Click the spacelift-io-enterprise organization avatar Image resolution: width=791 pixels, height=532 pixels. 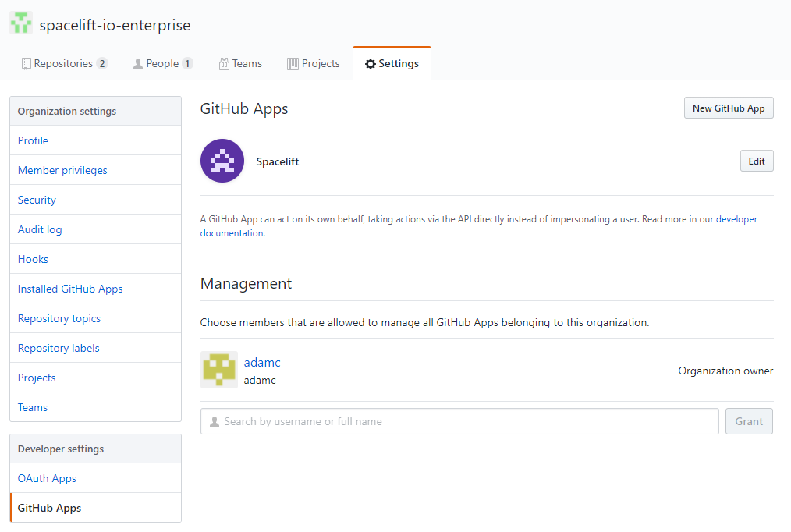tap(21, 24)
